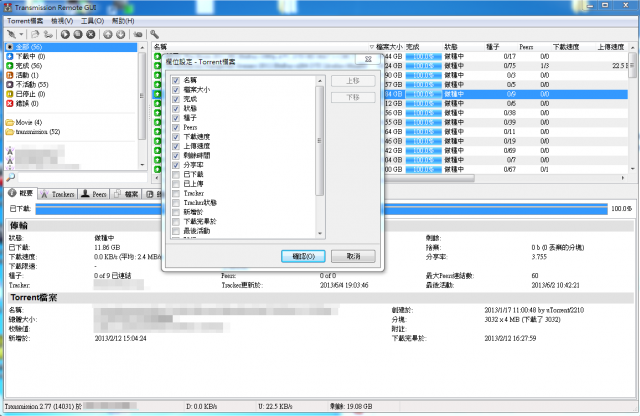This screenshot has height=416, width=640.
Task: Select the transmission (52) folder icon
Action: (x=10, y=131)
